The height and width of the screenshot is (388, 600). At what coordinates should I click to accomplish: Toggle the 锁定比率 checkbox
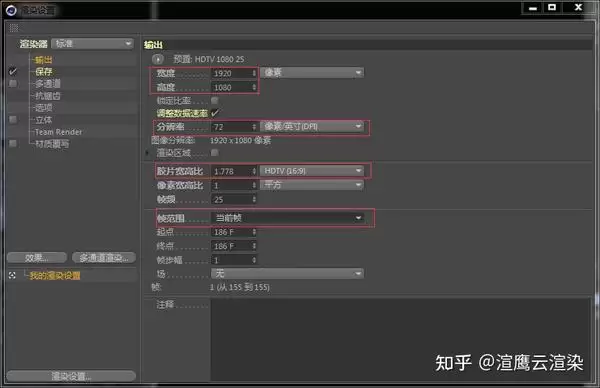[x=215, y=100]
